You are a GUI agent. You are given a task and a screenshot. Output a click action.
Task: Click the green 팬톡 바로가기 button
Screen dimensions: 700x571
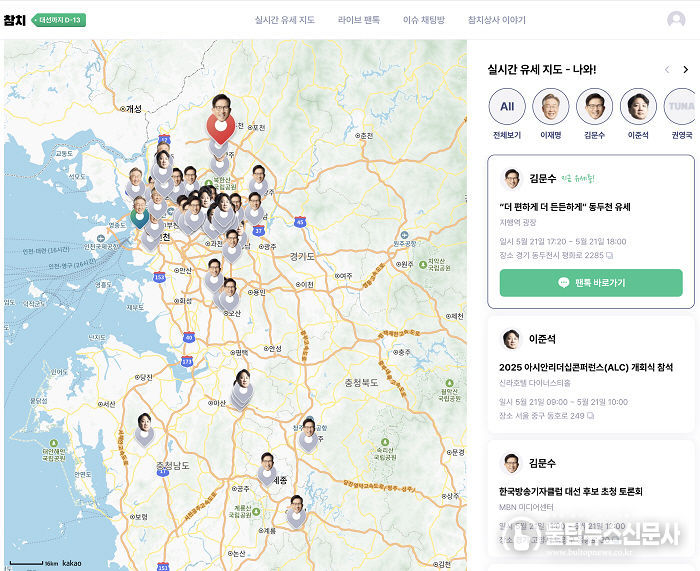pos(591,283)
